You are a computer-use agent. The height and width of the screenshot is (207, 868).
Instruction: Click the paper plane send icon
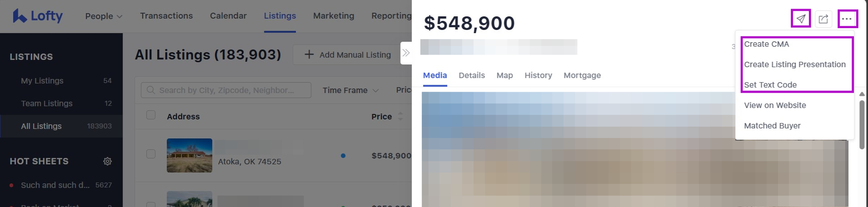tap(801, 19)
